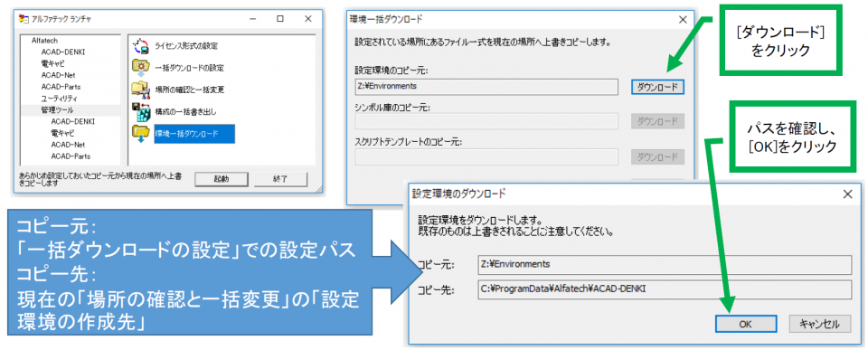This screenshot has width=868, height=350.
Task: Click キャンセル in 設定環境のダウンロード dialog
Action: pos(819,324)
